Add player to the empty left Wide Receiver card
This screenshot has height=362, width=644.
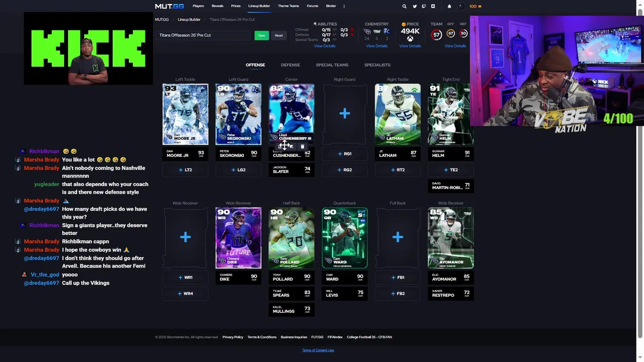[x=185, y=237]
